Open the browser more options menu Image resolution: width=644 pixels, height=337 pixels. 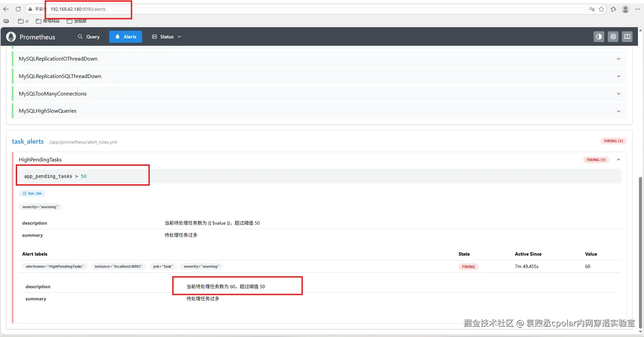pos(638,9)
